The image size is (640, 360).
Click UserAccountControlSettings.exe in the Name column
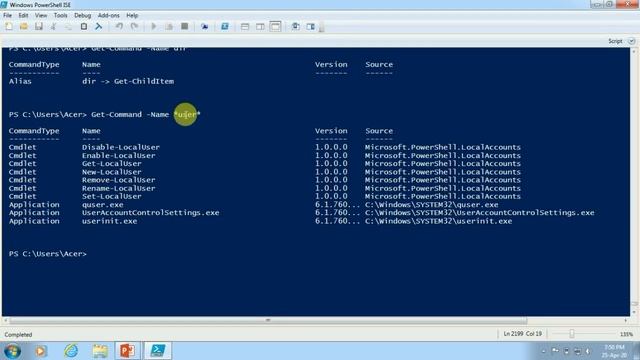(x=151, y=213)
